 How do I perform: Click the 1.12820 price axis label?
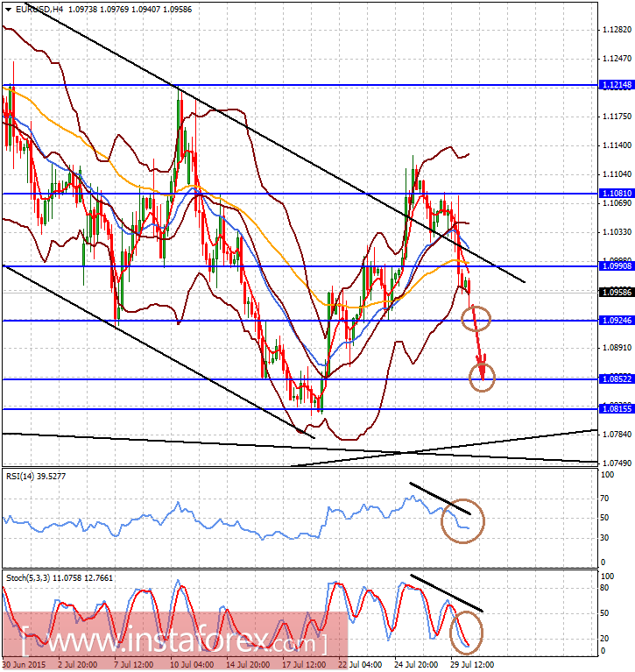617,30
